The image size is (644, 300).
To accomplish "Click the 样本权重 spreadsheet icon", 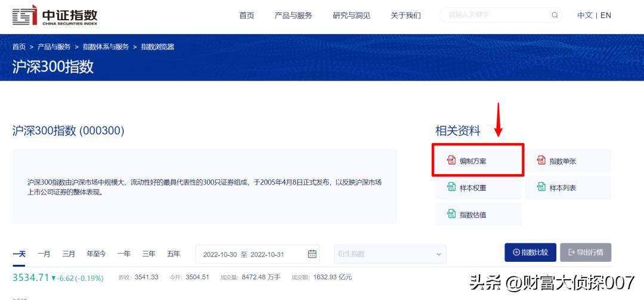I will click(x=451, y=187).
